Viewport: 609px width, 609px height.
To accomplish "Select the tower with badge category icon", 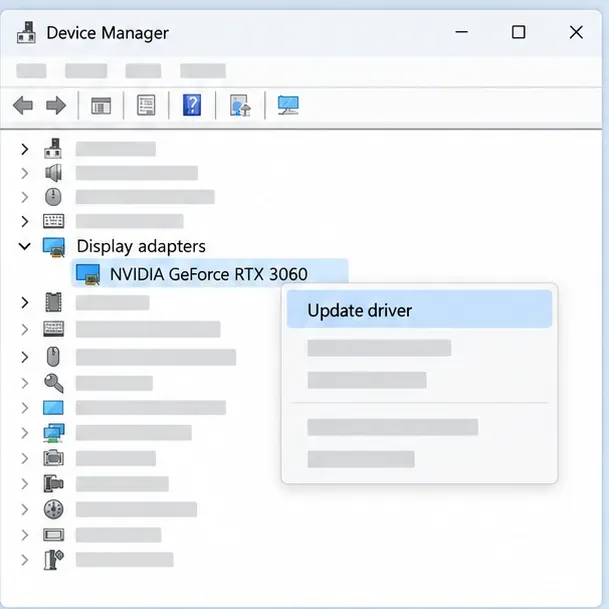I will (54, 560).
